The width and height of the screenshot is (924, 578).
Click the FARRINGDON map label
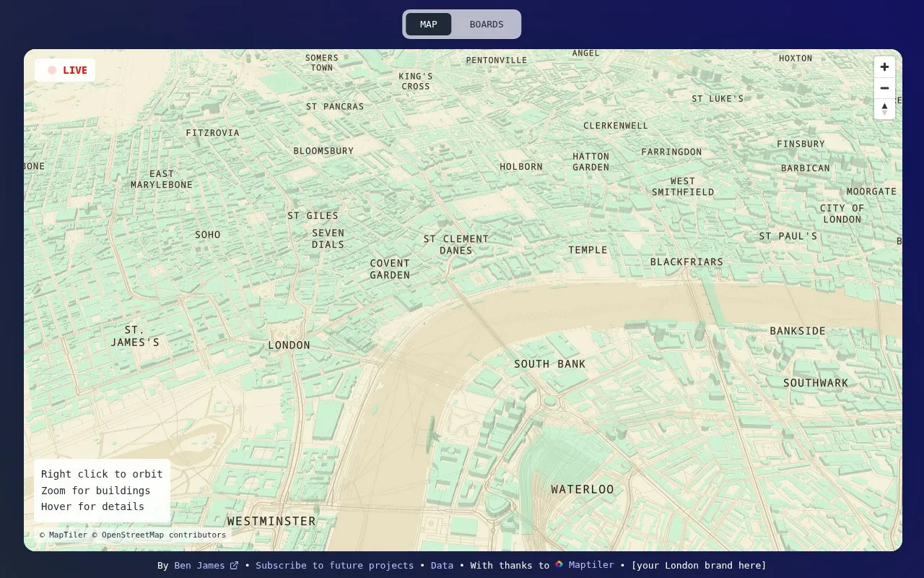pyautogui.click(x=671, y=152)
